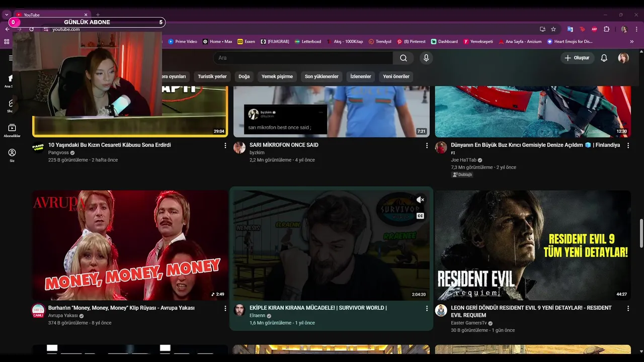Image resolution: width=644 pixels, height=362 pixels.
Task: Select the Son yüklenenler filter chip
Action: 321,76
